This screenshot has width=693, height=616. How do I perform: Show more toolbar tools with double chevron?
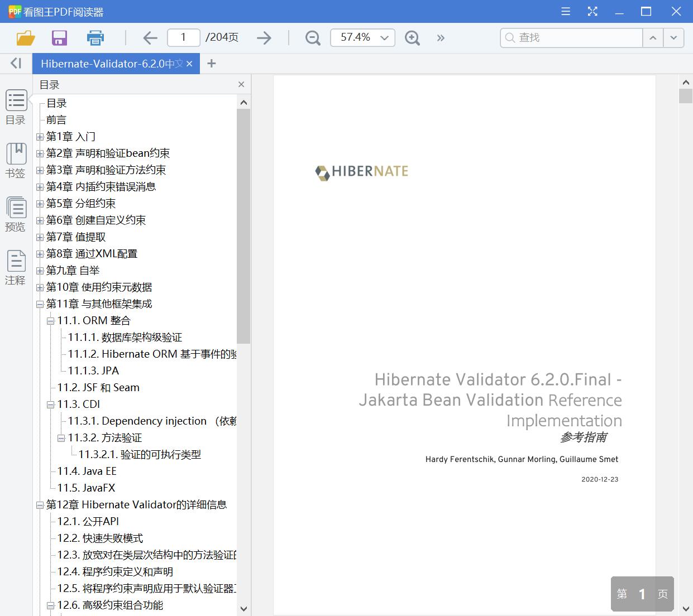[441, 38]
